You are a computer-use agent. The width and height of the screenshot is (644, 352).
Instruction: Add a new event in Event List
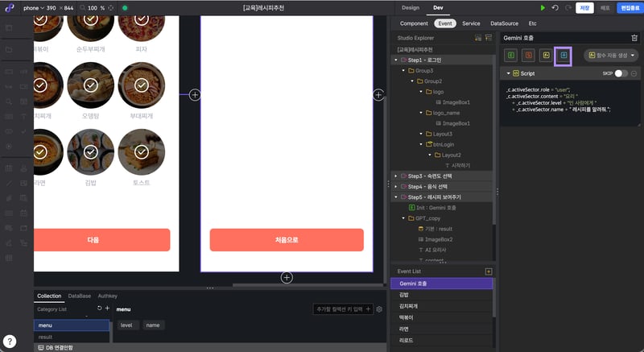pos(488,271)
